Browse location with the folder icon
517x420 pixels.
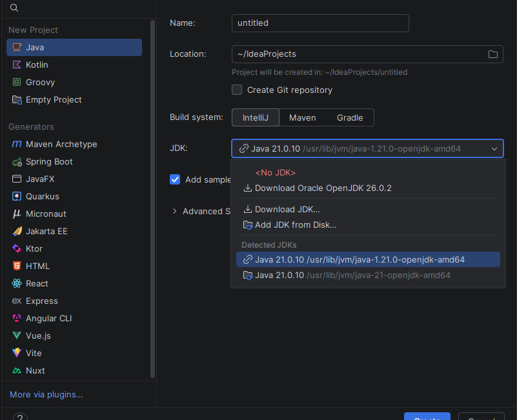[x=492, y=54]
